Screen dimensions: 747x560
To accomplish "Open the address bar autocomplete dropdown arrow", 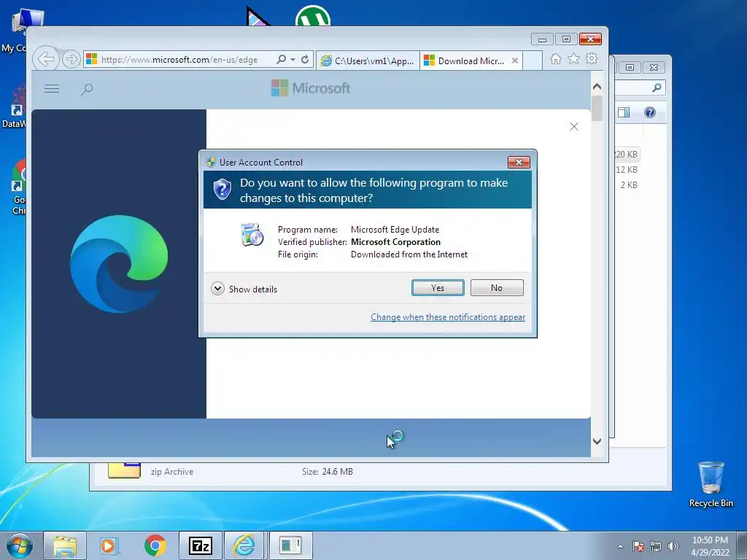I will pyautogui.click(x=293, y=60).
